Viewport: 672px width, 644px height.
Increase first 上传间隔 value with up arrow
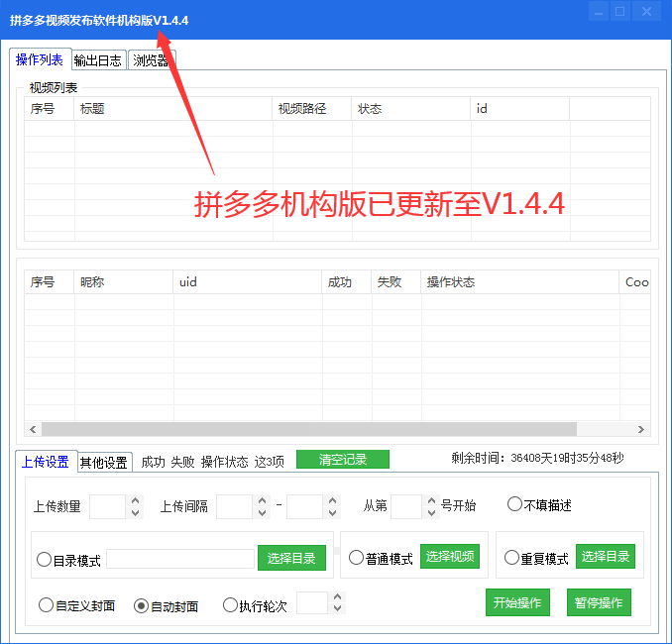(262, 500)
